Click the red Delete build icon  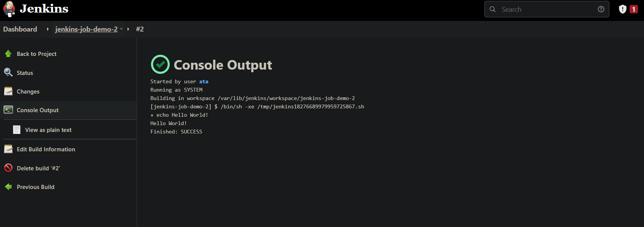tap(8, 168)
